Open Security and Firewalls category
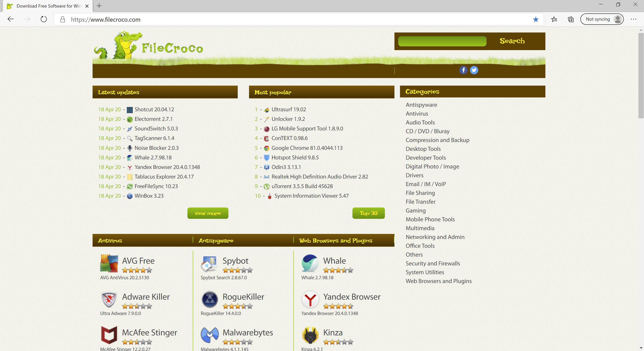 point(433,263)
